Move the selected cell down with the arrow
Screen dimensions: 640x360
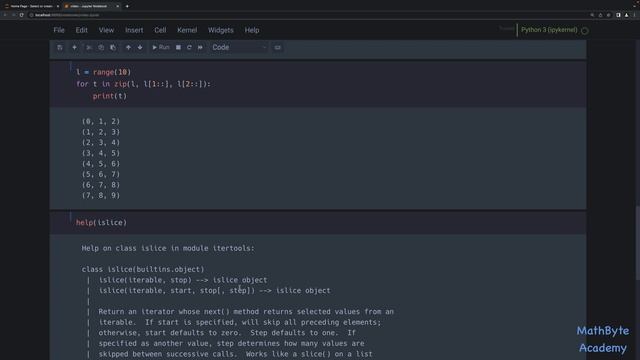[140, 47]
